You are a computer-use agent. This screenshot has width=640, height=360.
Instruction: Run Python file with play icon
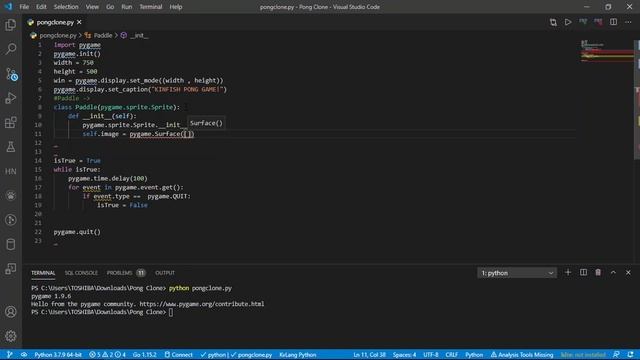[568, 22]
